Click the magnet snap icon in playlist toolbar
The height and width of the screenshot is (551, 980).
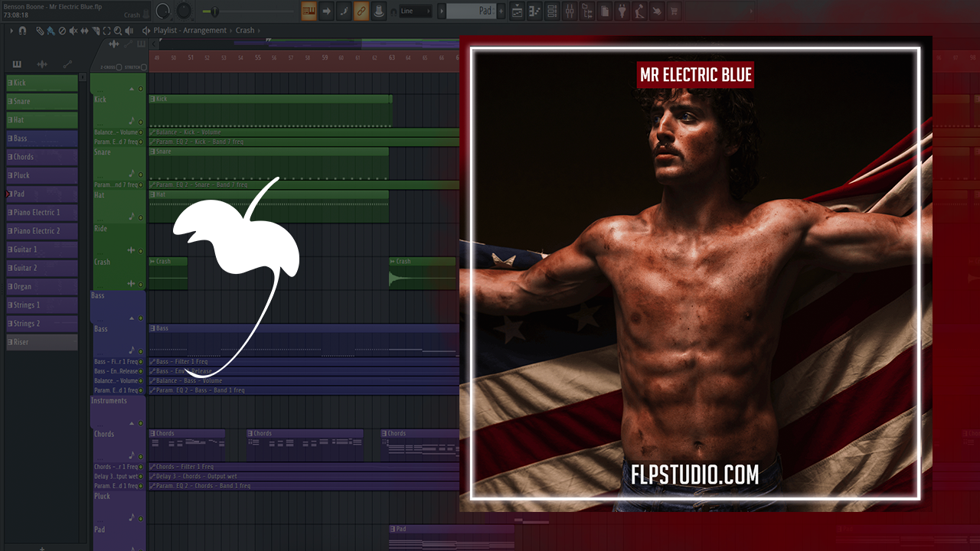(22, 31)
